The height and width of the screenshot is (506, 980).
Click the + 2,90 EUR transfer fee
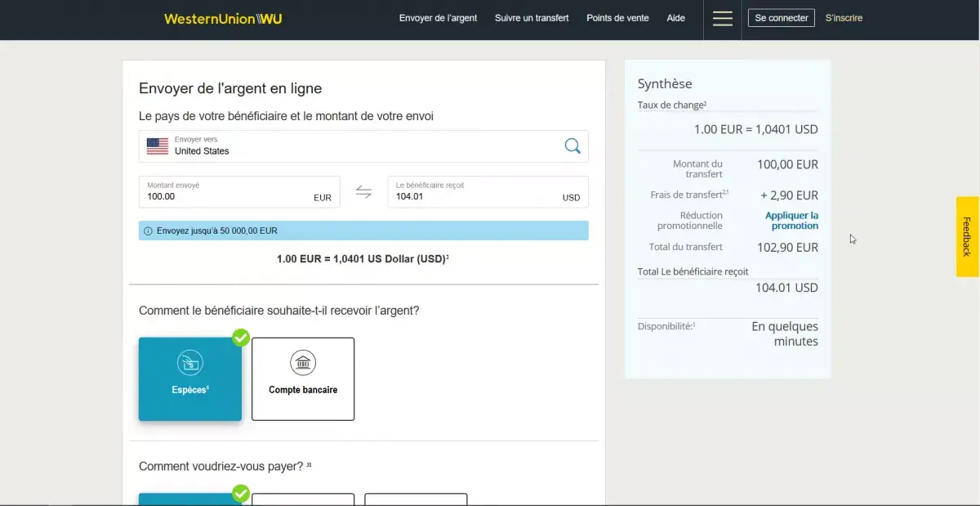coord(789,195)
